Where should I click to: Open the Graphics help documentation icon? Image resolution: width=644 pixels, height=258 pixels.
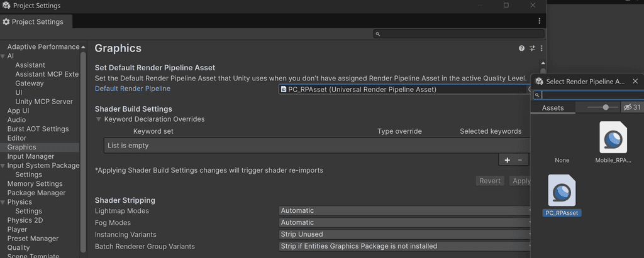coord(521,48)
